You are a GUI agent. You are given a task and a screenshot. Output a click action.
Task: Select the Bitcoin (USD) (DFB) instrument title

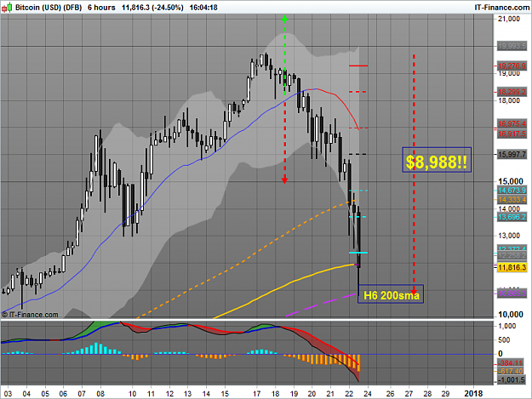[49, 8]
